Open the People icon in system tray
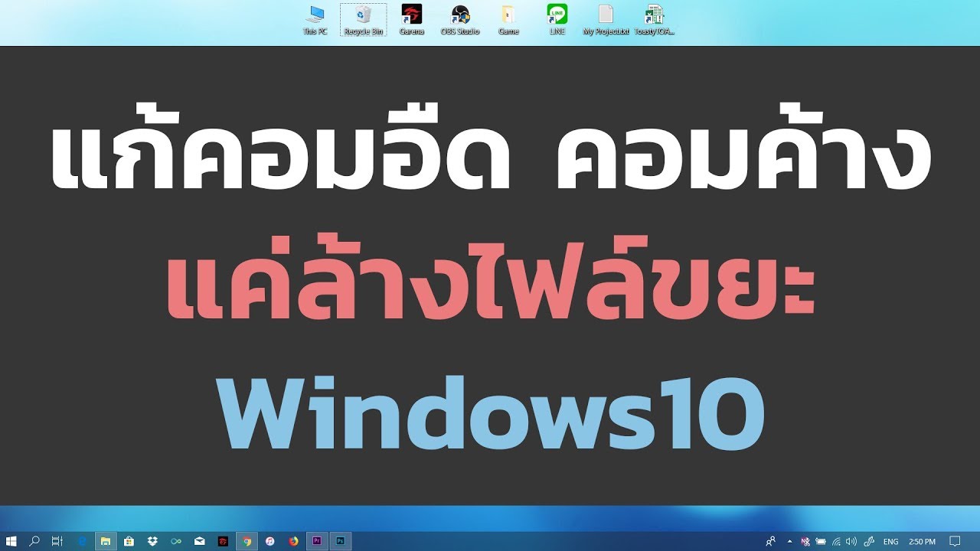980x551 pixels. (x=770, y=541)
